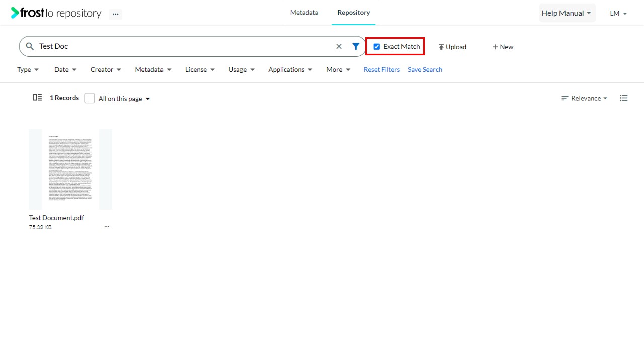Click the Test Document.pdf file name
The width and height of the screenshot is (644, 362).
56,218
